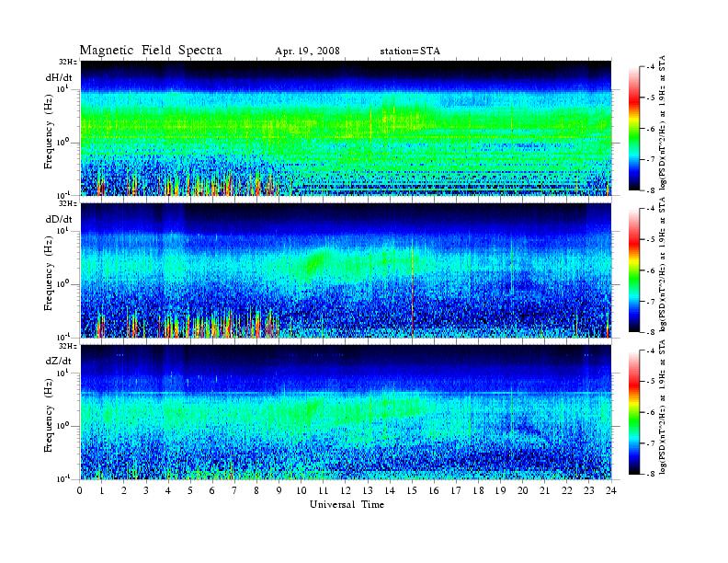This screenshot has width=728, height=563.
Task: Click the dZ/dt spectrogram plot
Action: pyautogui.click(x=346, y=412)
